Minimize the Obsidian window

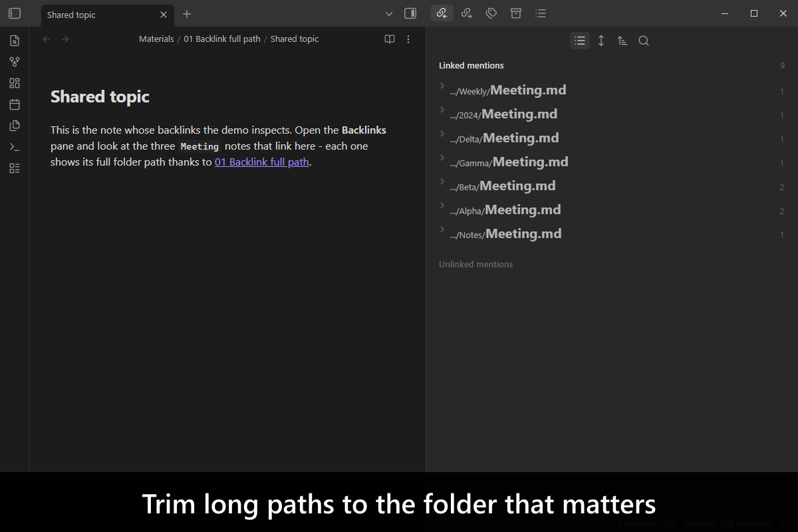(x=725, y=13)
